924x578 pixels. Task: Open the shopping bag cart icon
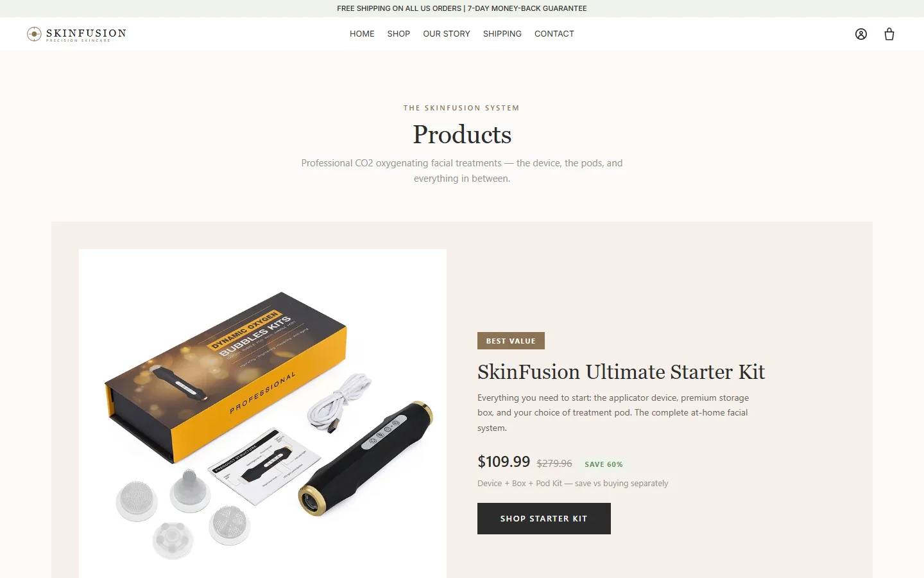pyautogui.click(x=889, y=34)
